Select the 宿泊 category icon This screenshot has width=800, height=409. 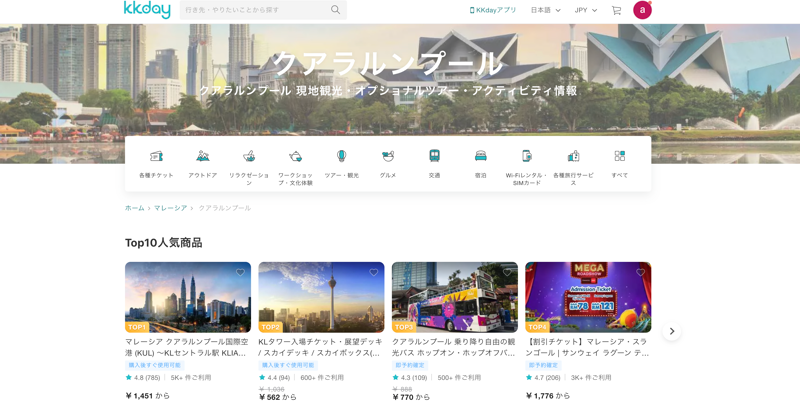[x=481, y=157]
